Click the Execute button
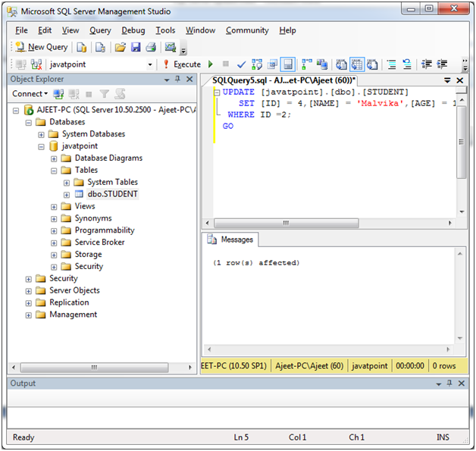The image size is (476, 451). point(182,64)
